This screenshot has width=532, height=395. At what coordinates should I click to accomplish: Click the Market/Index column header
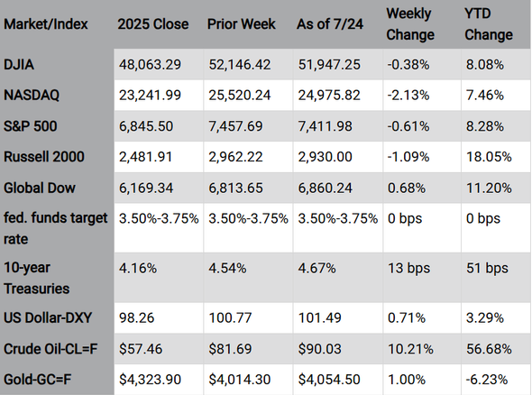46,24
